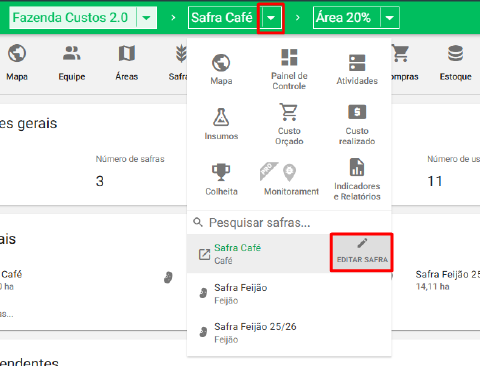Open the Estoque stock icon
The image size is (480, 366).
point(455,62)
